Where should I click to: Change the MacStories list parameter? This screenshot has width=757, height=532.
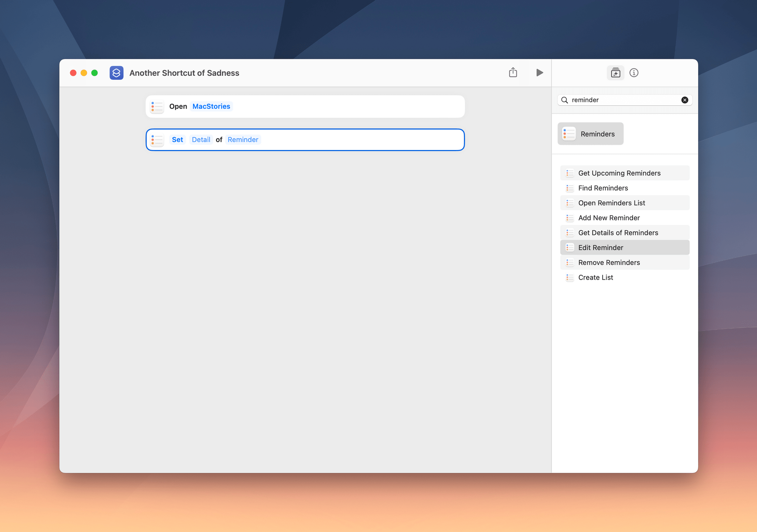pos(211,106)
